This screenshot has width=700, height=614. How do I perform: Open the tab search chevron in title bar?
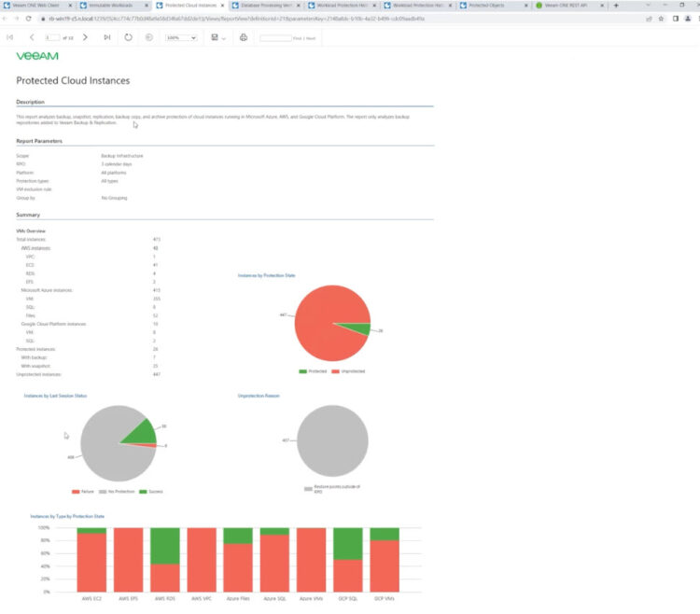pyautogui.click(x=648, y=5)
